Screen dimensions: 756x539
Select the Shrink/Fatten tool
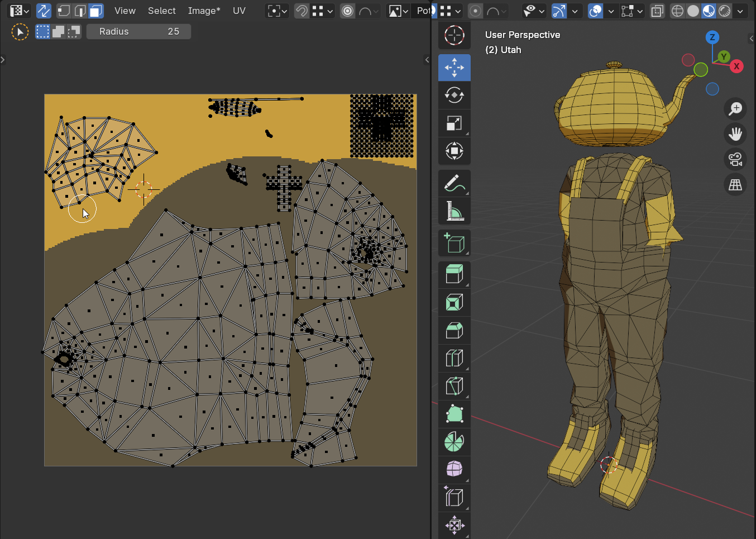pos(454,526)
